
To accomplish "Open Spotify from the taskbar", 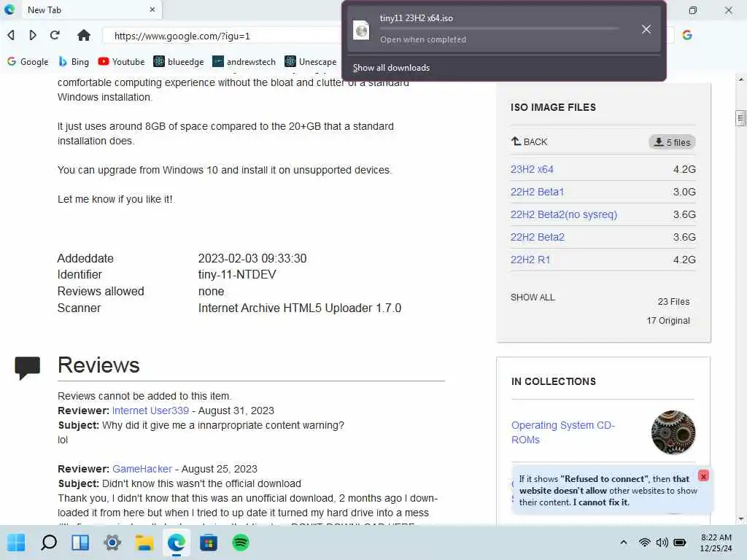I will pos(241,542).
